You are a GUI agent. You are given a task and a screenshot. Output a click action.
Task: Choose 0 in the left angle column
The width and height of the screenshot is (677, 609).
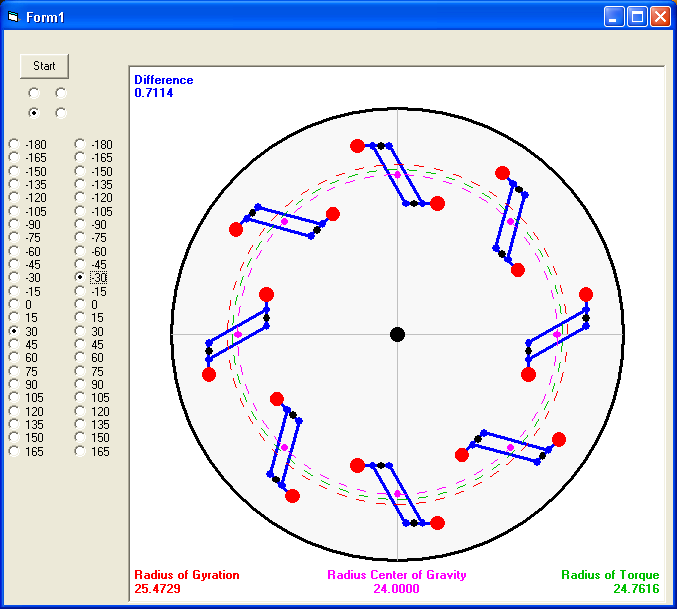click(20, 305)
